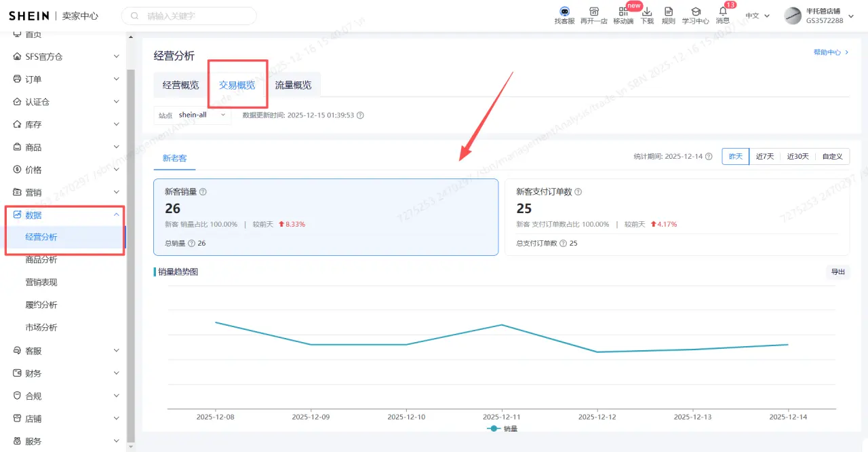The image size is (868, 452).
Task: Open the 消息 notification bell
Action: 723,11
